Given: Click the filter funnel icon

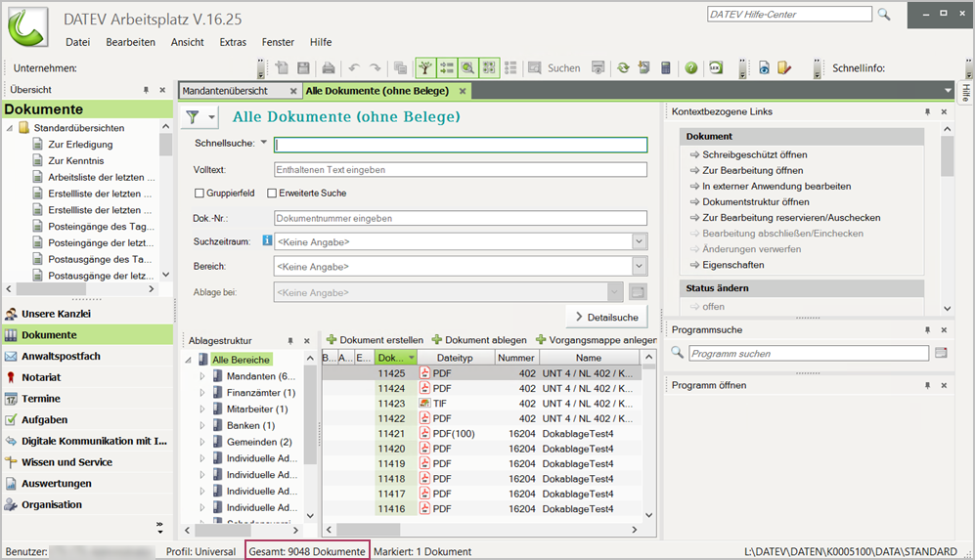Looking at the screenshot, I should pos(192,117).
